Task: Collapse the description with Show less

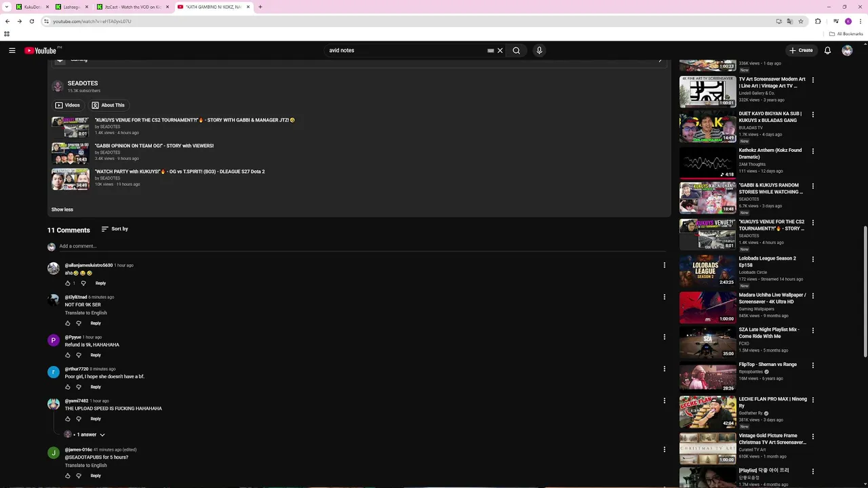Action: pyautogui.click(x=62, y=209)
